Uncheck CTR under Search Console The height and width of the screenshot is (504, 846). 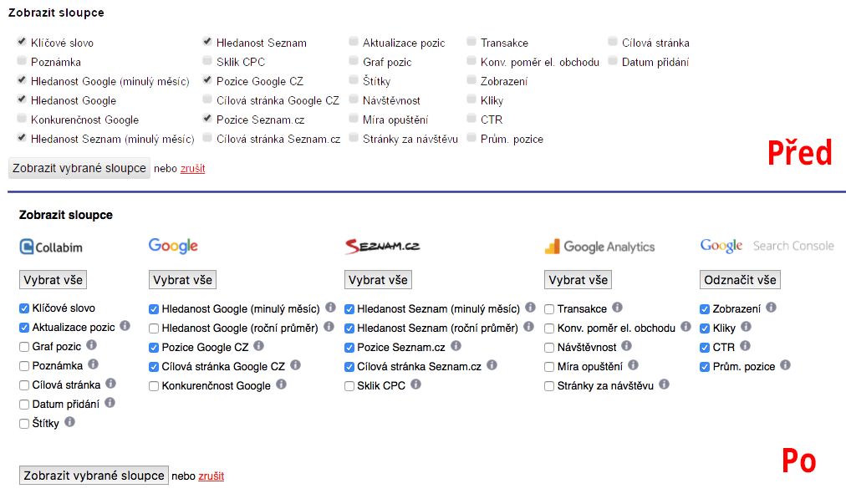point(705,348)
